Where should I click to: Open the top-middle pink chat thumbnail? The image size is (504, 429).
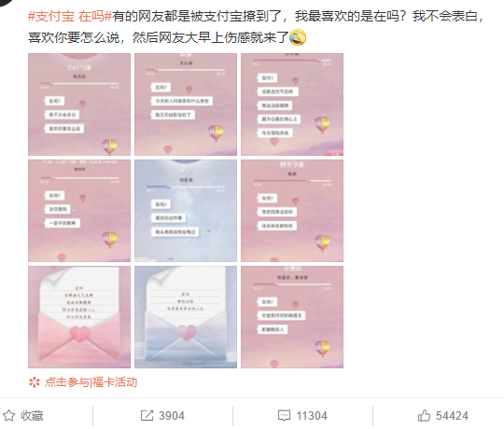(x=186, y=104)
